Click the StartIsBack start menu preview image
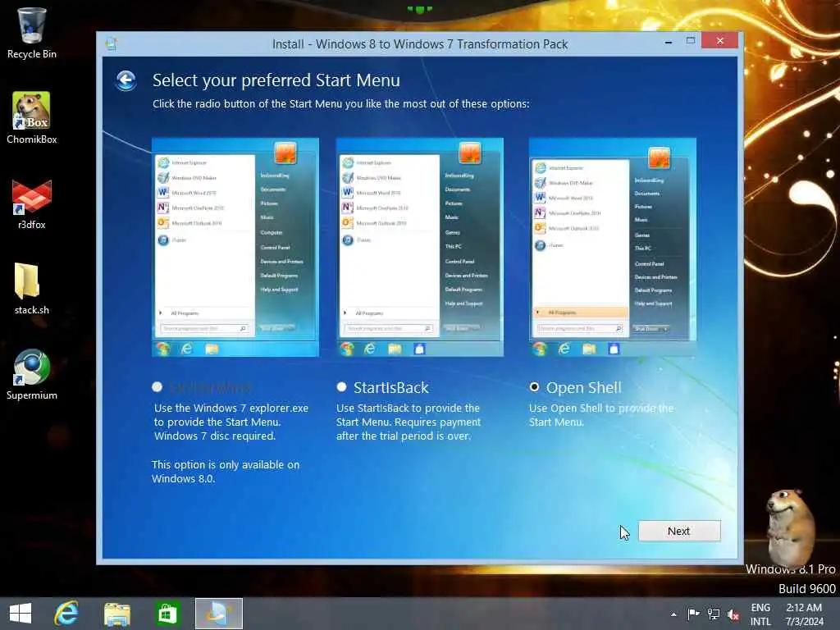 click(x=419, y=247)
